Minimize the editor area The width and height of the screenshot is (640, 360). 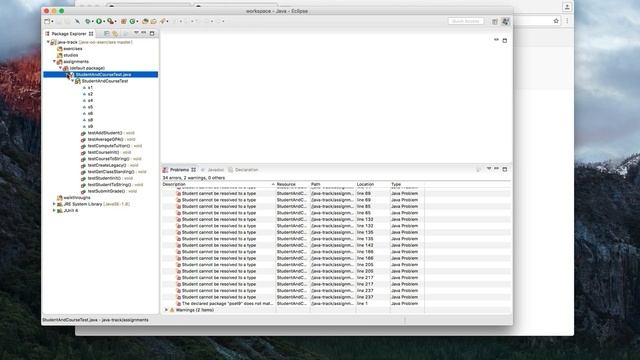click(496, 40)
